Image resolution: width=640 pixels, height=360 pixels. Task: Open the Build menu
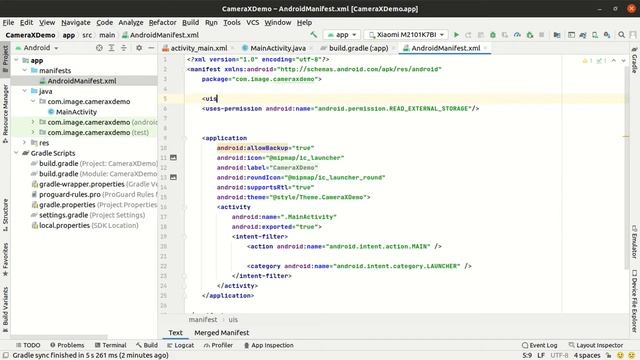tap(190, 22)
